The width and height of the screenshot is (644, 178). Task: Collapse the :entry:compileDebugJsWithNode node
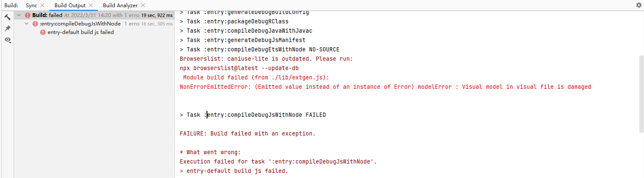[x=27, y=24]
